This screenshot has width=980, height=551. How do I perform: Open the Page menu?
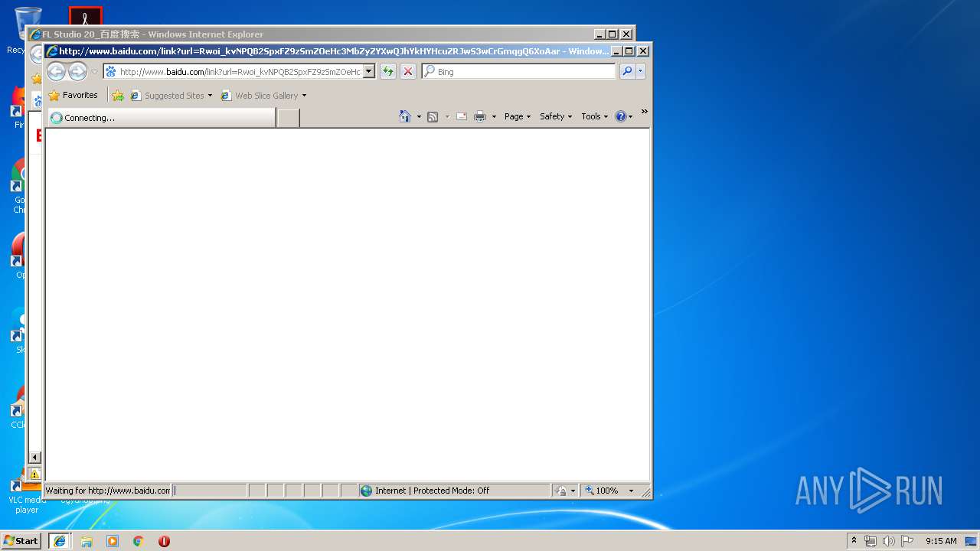[x=518, y=116]
